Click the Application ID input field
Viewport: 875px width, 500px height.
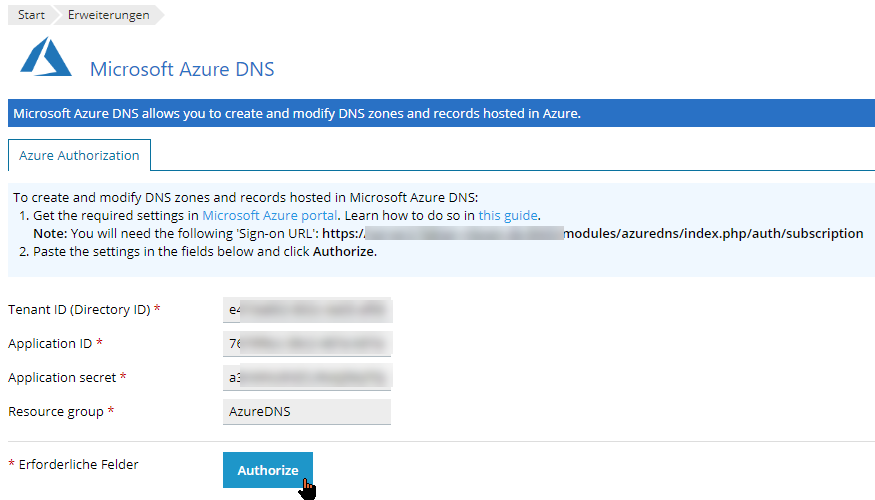tap(307, 344)
